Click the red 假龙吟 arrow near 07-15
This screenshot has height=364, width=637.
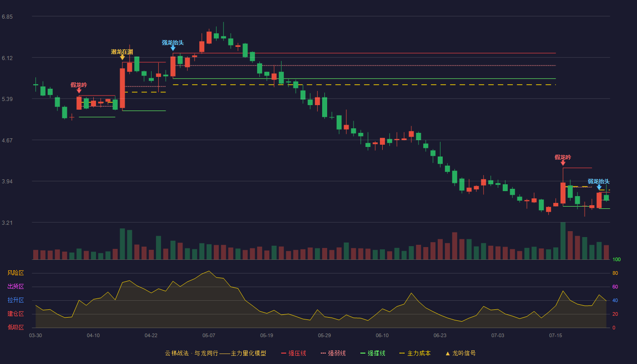tap(563, 163)
